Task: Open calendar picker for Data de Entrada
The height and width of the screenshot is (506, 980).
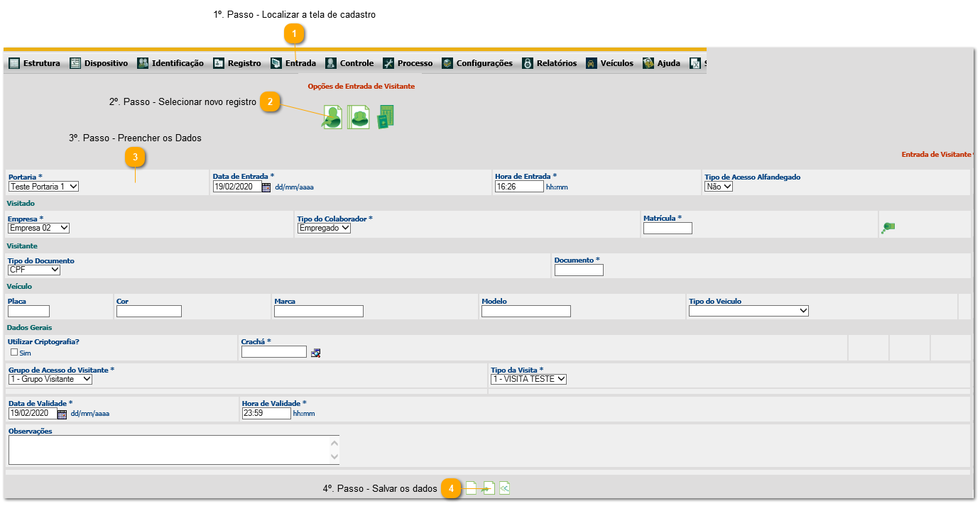Action: pos(266,187)
